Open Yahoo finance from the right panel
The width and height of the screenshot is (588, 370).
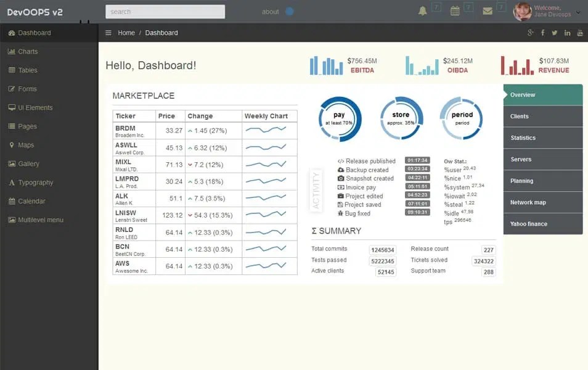[x=542, y=224]
